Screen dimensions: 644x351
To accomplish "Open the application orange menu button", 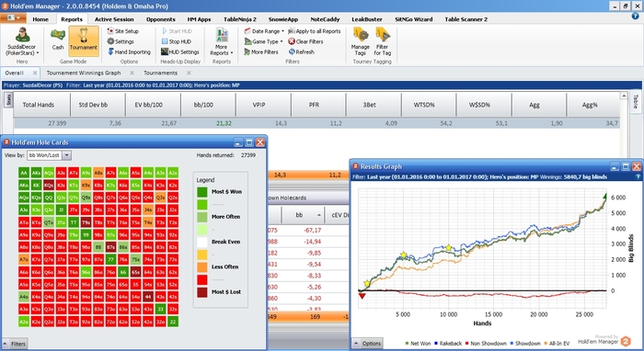I will tap(13, 17).
